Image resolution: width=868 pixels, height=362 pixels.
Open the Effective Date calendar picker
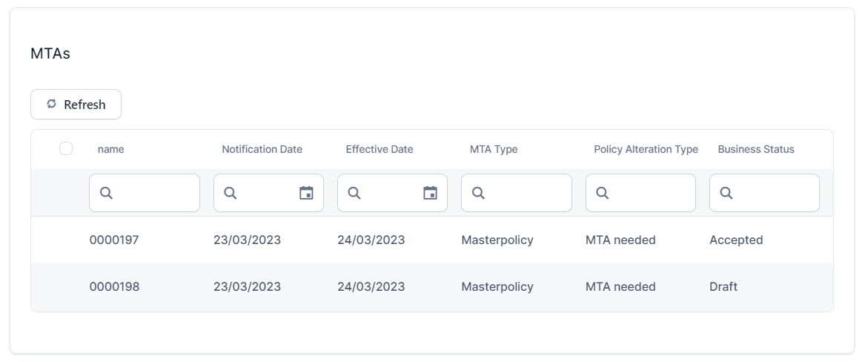coord(430,193)
